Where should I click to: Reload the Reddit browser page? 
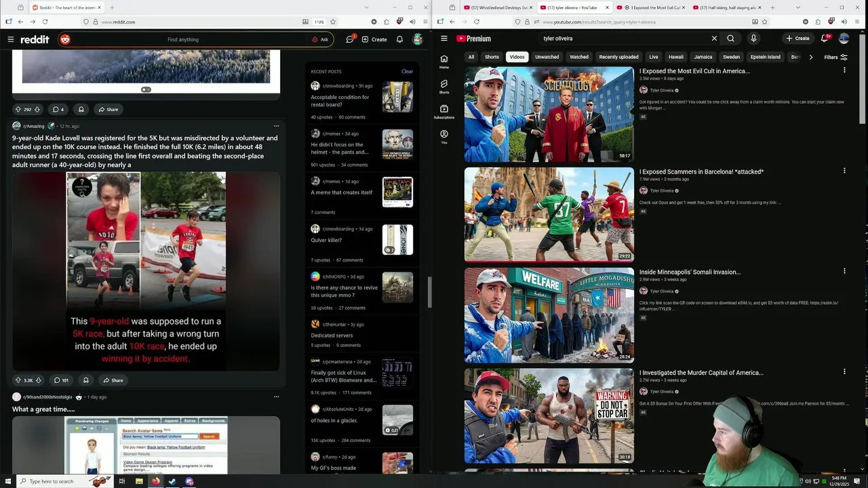click(x=45, y=22)
